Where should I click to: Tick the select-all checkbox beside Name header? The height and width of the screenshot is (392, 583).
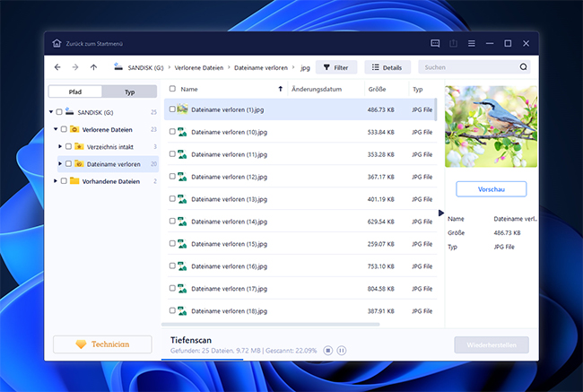[x=172, y=89]
